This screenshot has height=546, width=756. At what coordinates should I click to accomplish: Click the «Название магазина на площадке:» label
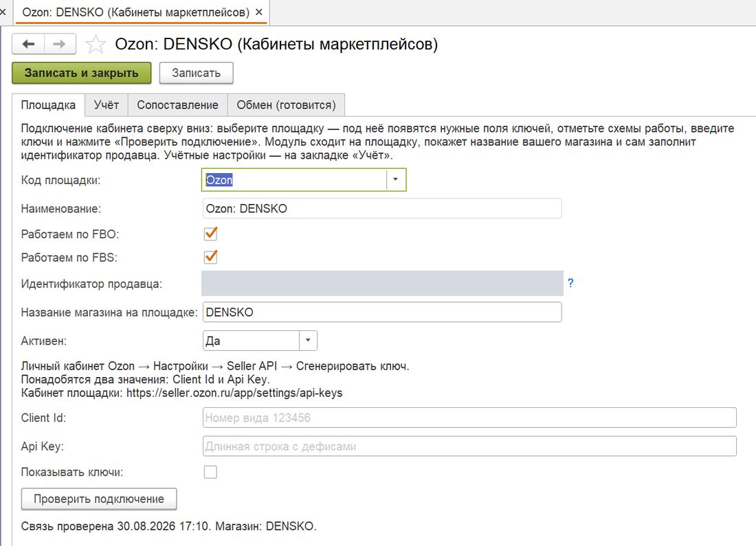109,312
